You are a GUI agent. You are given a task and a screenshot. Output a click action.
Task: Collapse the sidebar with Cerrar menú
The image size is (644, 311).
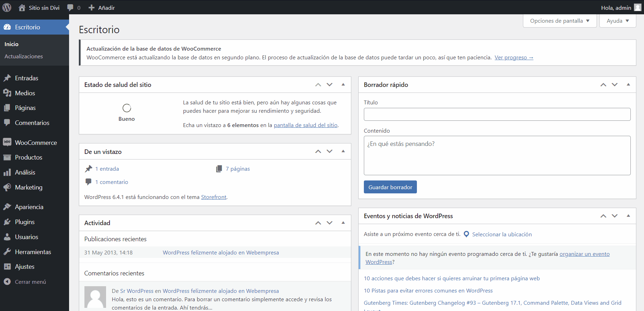click(x=30, y=282)
